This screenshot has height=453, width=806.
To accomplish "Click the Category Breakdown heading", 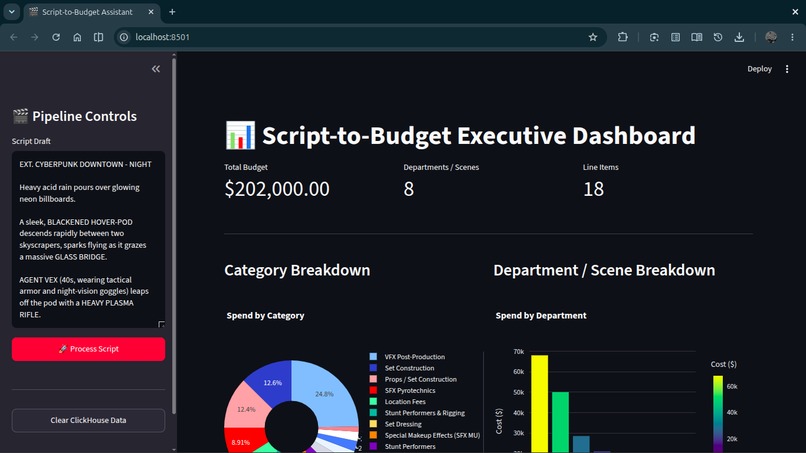I will (297, 270).
